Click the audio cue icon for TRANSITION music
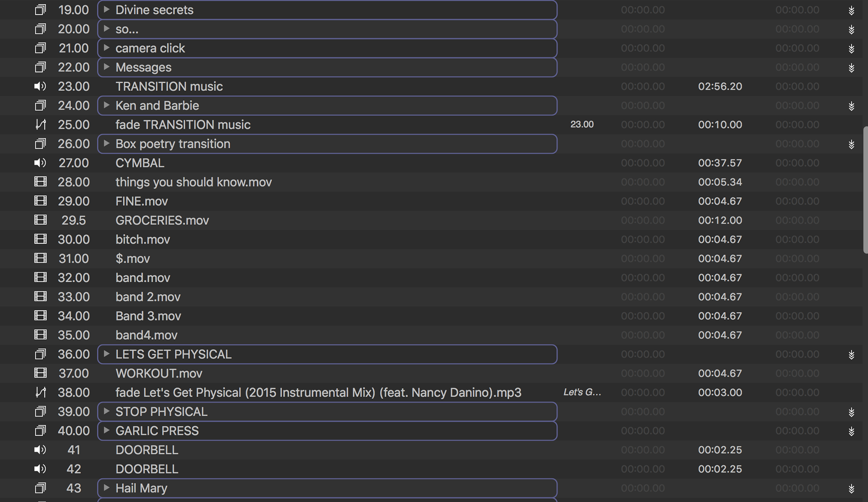Screen dimensions: 868x502 [x=40, y=86]
